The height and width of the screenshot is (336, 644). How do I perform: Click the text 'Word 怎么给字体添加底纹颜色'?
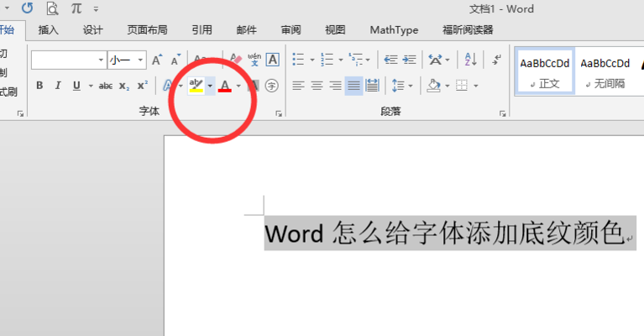coord(444,233)
